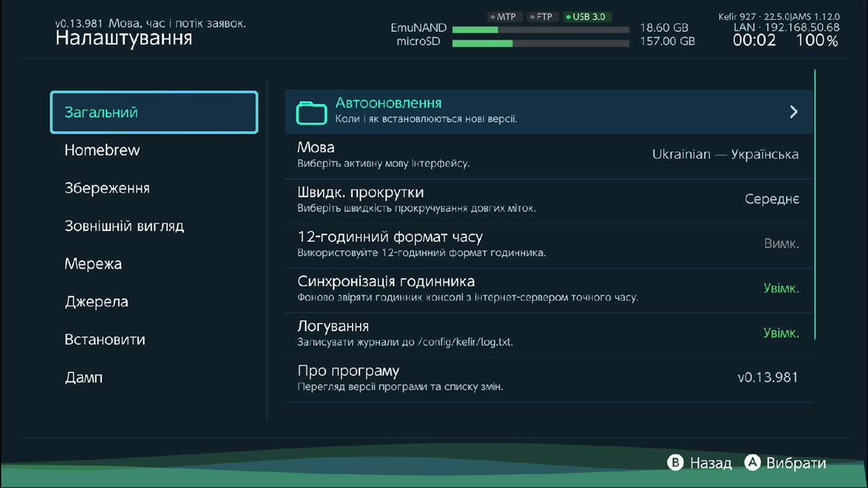Image resolution: width=868 pixels, height=488 pixels.
Task: Click the LAN 192.168.50.68 address
Action: pyautogui.click(x=786, y=28)
